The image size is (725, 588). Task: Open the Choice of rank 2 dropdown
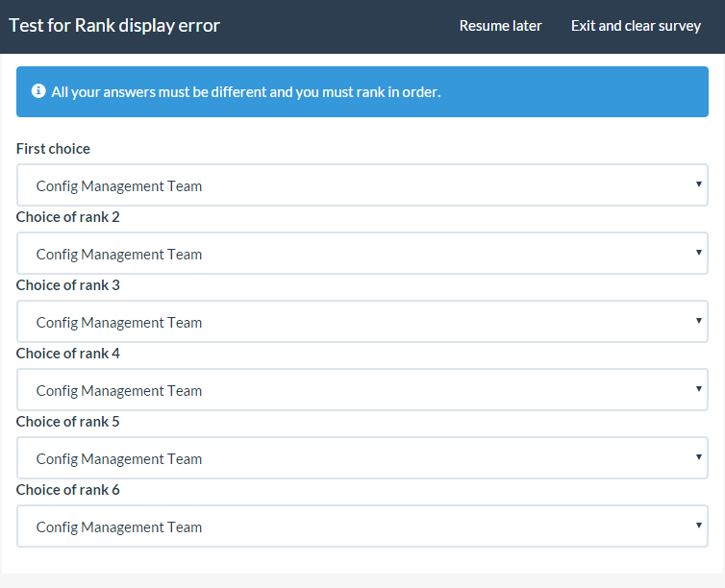pos(362,254)
